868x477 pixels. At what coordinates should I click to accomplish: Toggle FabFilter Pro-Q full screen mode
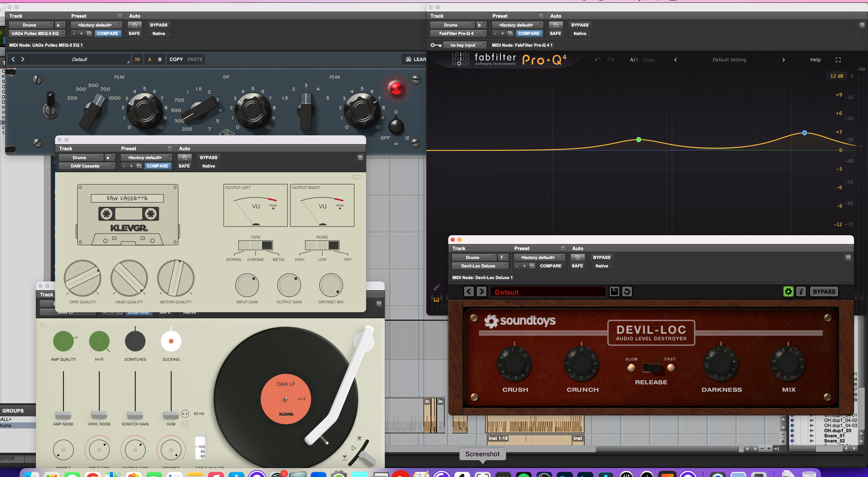838,60
